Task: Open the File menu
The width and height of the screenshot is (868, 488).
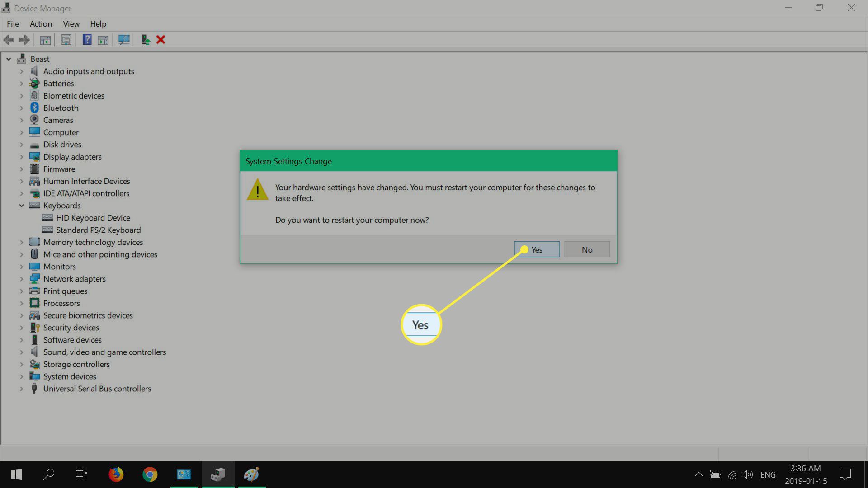Action: coord(12,24)
